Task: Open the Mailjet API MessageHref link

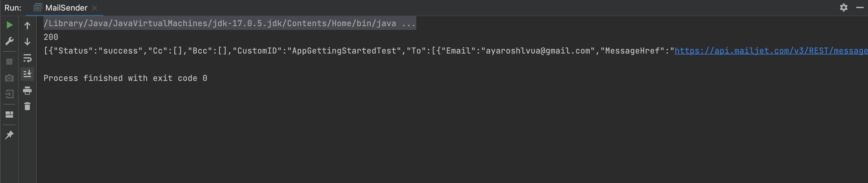Action: (x=768, y=51)
